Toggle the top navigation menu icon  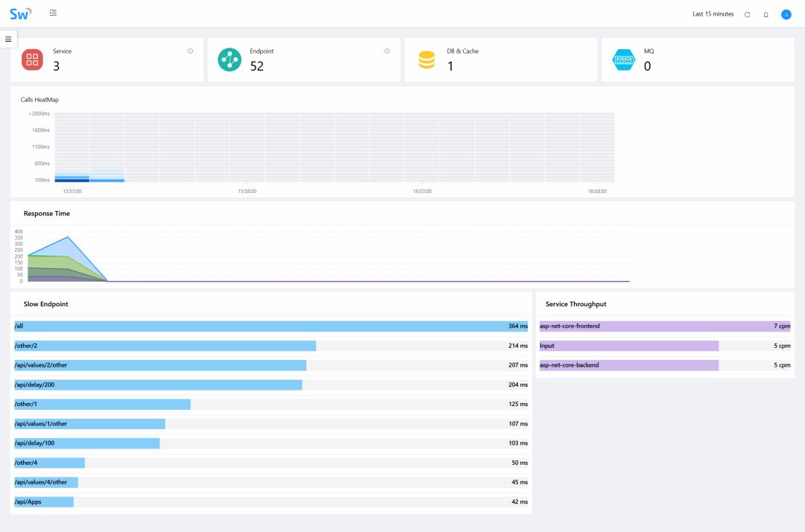53,13
